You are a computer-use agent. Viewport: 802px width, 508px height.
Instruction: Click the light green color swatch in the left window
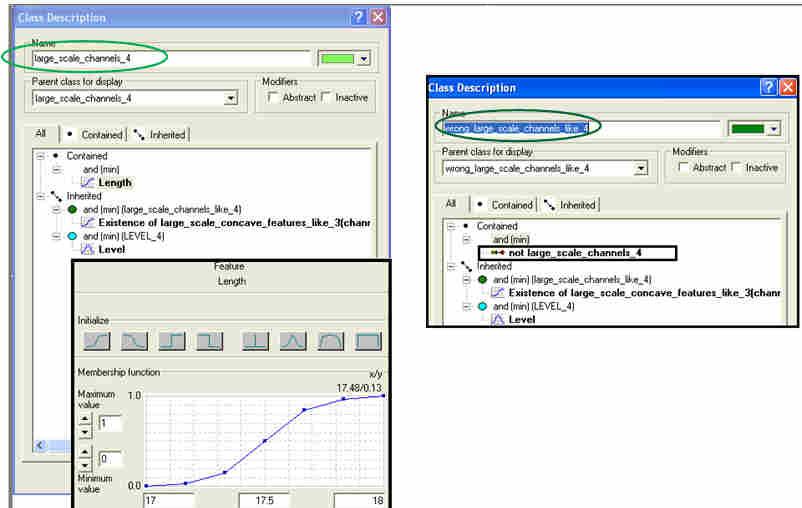pyautogui.click(x=337, y=59)
